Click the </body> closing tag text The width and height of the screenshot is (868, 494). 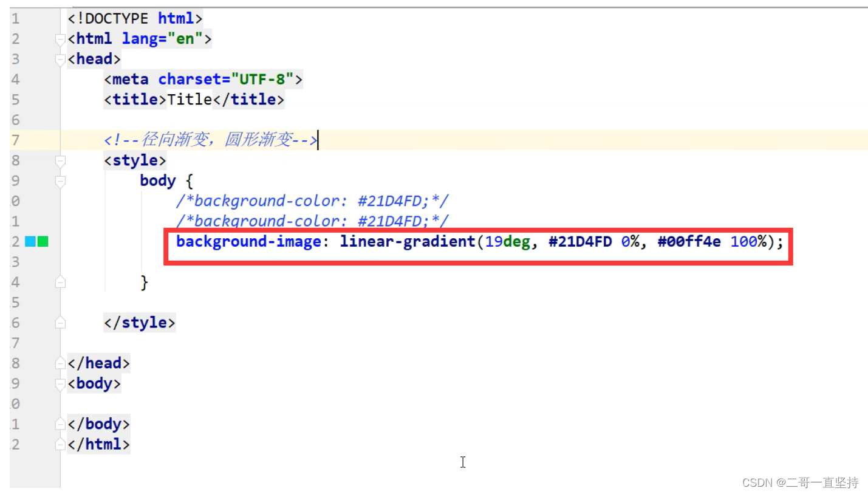click(x=99, y=424)
